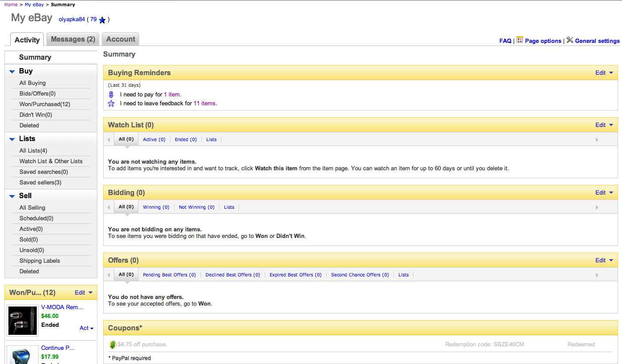Collapse the Sell section in sidebar

tap(12, 196)
